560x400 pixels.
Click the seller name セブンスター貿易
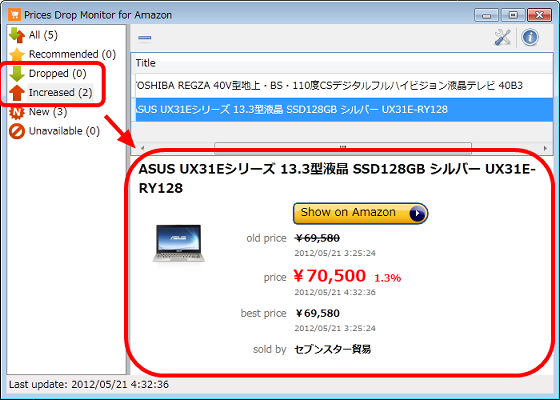tap(332, 349)
